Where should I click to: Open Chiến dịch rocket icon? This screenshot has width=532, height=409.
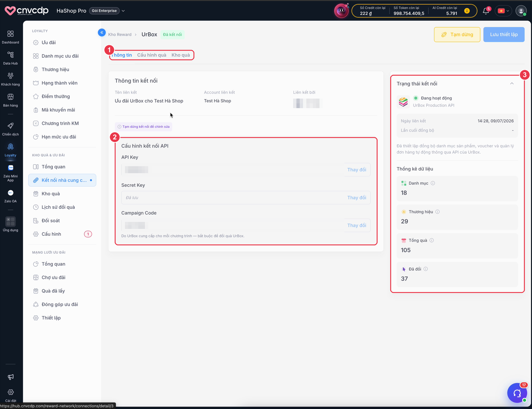pyautogui.click(x=11, y=126)
